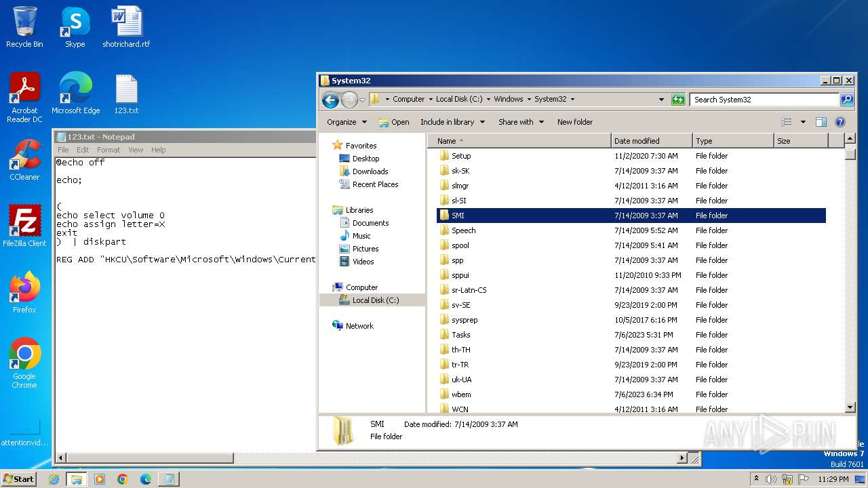
Task: Launch Microsoft Edge desktop shortcut
Action: click(75, 94)
